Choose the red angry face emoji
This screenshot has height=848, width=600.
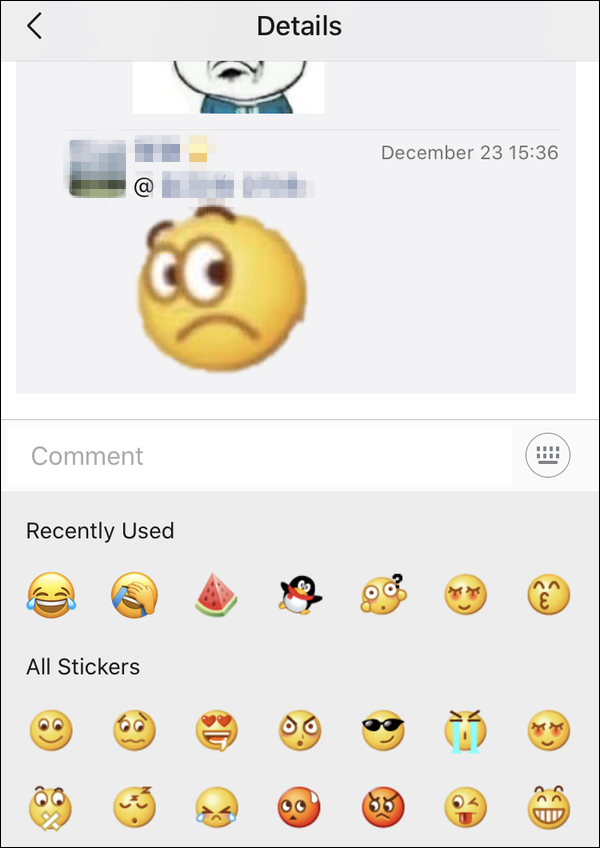(383, 808)
